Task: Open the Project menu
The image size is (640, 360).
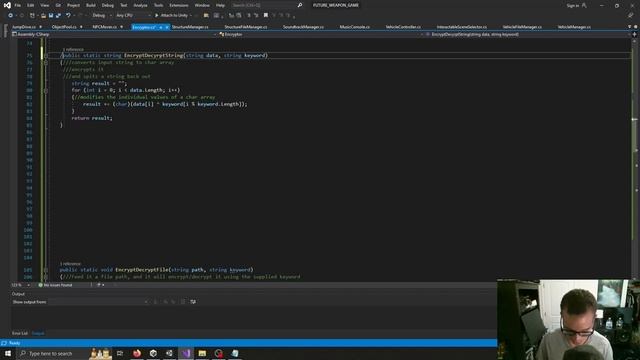Action: [73, 5]
